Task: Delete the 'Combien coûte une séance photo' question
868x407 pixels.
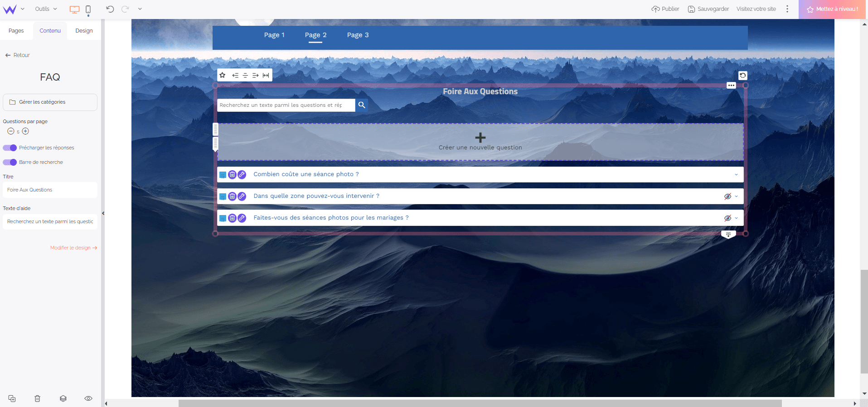Action: click(232, 175)
